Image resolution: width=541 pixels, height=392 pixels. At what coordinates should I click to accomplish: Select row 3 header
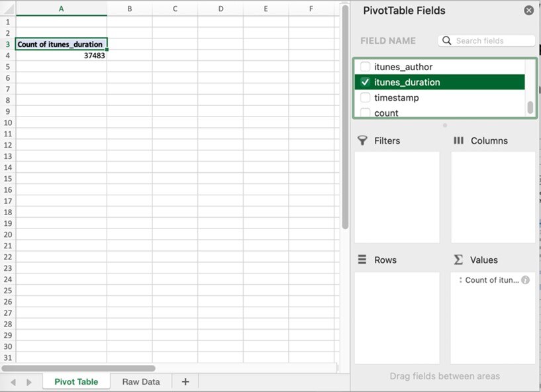point(7,44)
